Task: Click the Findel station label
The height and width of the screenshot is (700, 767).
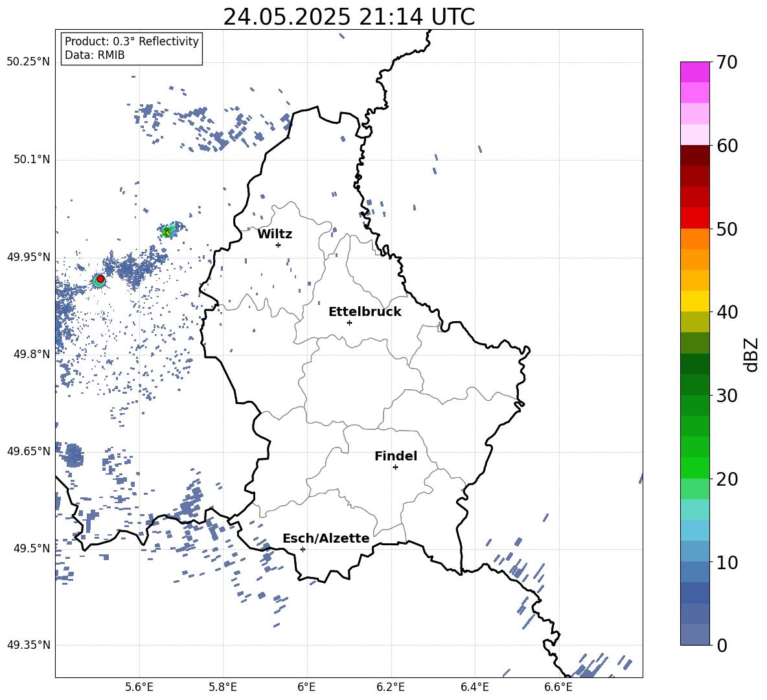Action: pyautogui.click(x=396, y=456)
